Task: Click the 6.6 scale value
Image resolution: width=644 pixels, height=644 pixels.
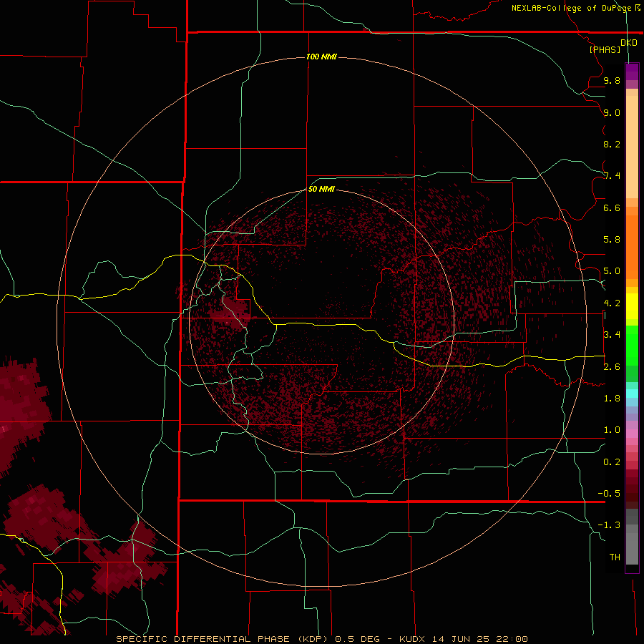Action: pos(612,208)
